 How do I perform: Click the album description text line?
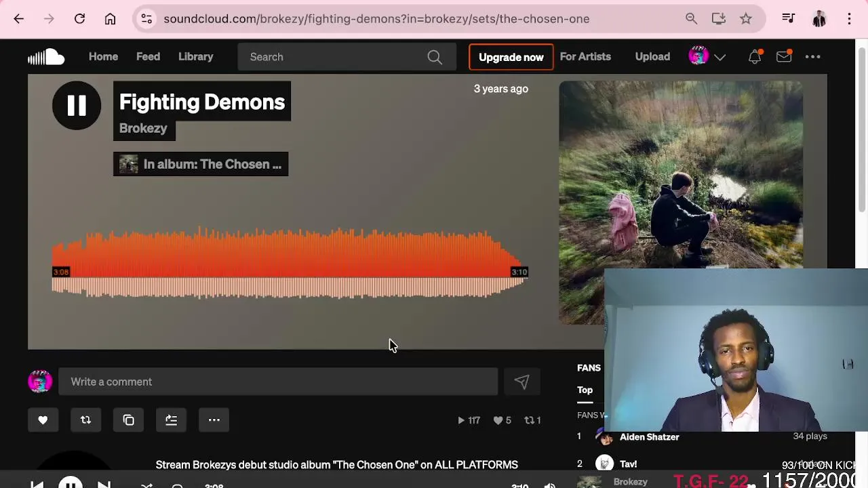tap(336, 465)
